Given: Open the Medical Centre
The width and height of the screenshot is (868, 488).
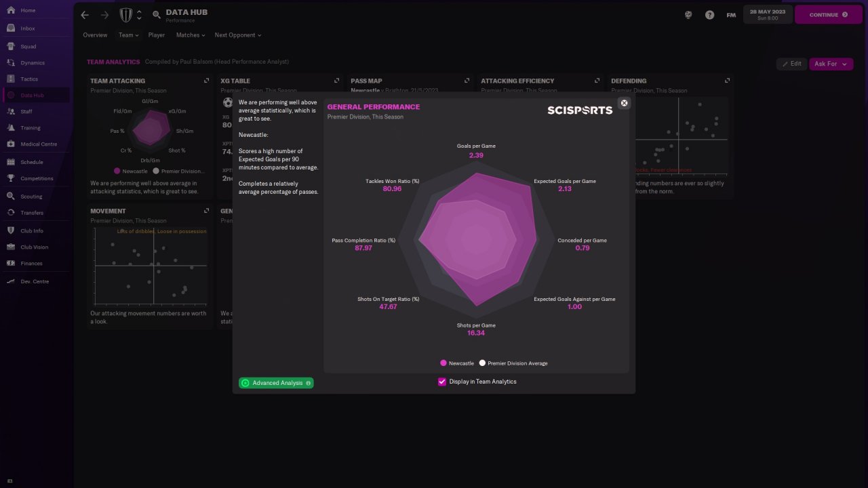Looking at the screenshot, I should tap(35, 144).
